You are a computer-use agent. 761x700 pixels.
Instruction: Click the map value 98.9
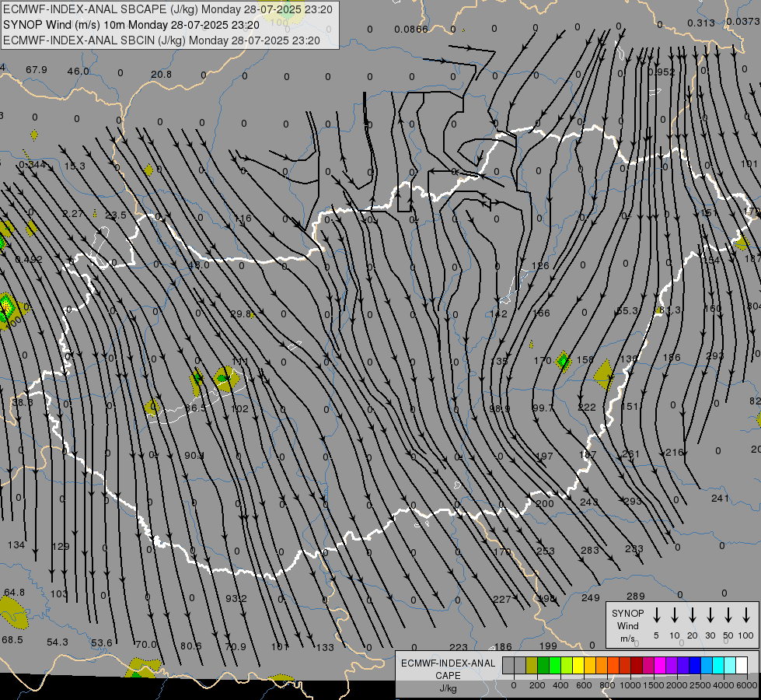tap(499, 408)
